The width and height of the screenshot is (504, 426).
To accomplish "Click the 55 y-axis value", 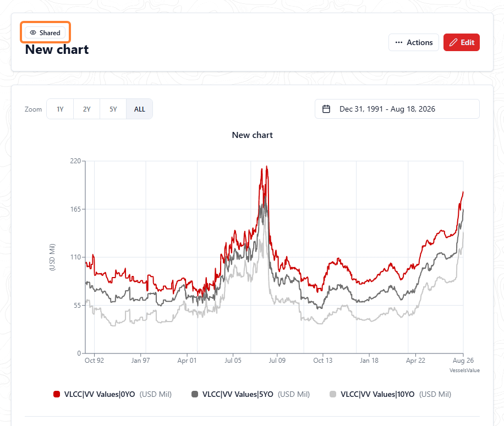I will click(x=77, y=305).
